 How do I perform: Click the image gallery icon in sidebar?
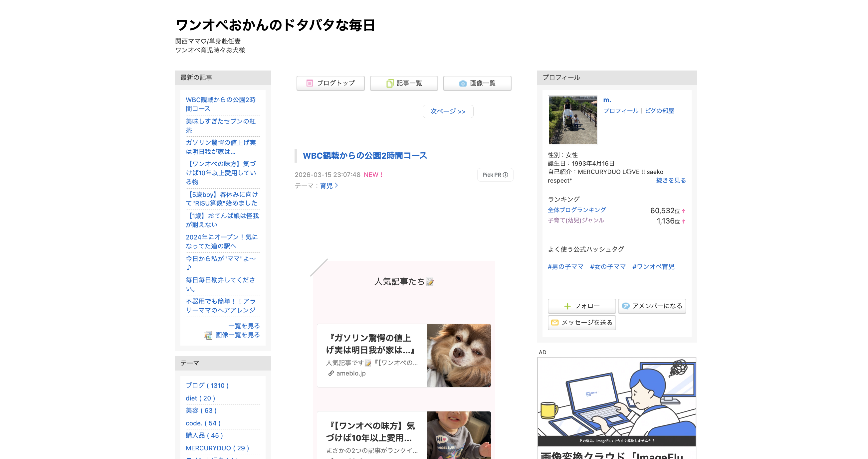[208, 335]
